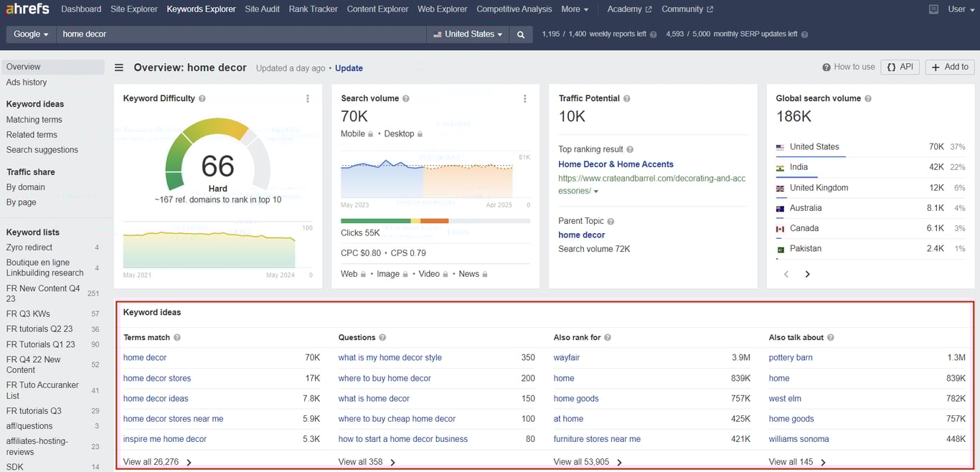Image resolution: width=980 pixels, height=472 pixels.
Task: Click the notifications inbox icon top right
Action: pos(933,9)
